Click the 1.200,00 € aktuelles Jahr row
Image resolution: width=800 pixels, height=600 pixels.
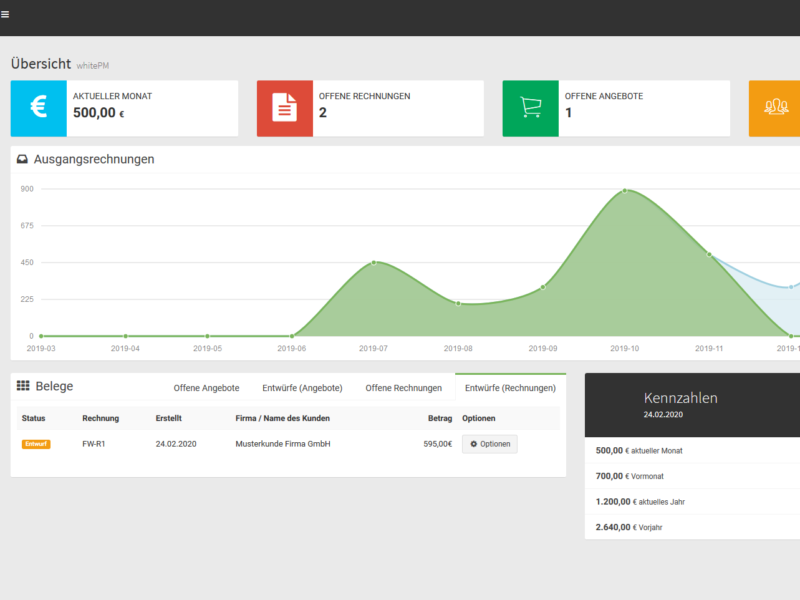point(692,502)
